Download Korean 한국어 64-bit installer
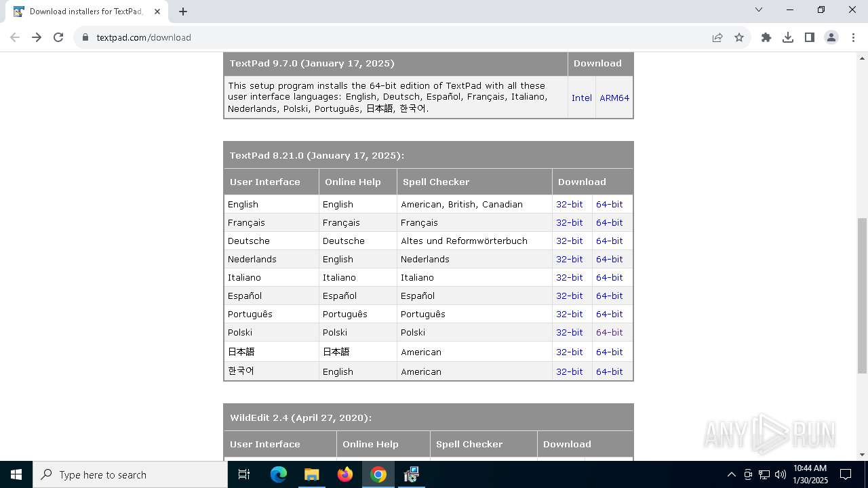 610,371
